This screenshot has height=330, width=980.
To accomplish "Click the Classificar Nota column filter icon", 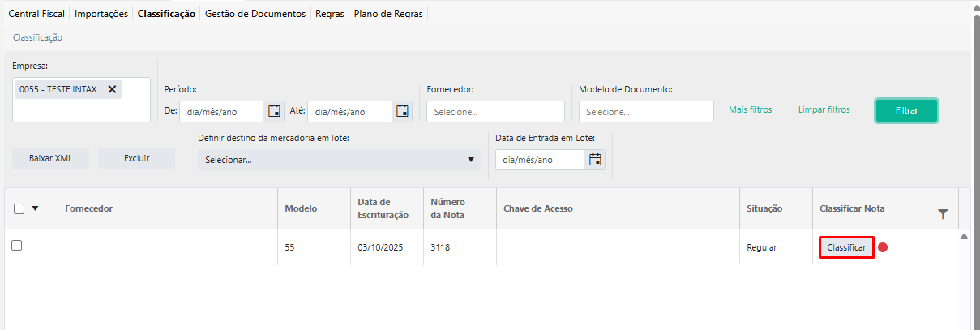I will 943,213.
